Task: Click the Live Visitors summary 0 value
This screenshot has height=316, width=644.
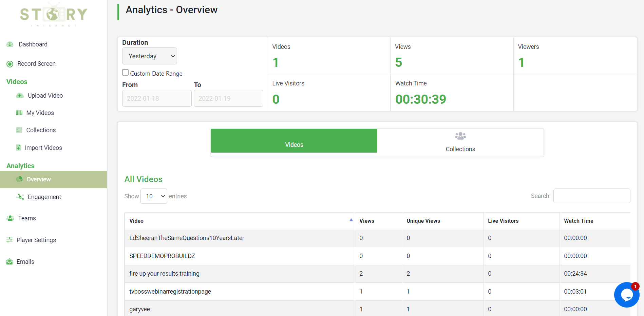Action: click(x=276, y=99)
